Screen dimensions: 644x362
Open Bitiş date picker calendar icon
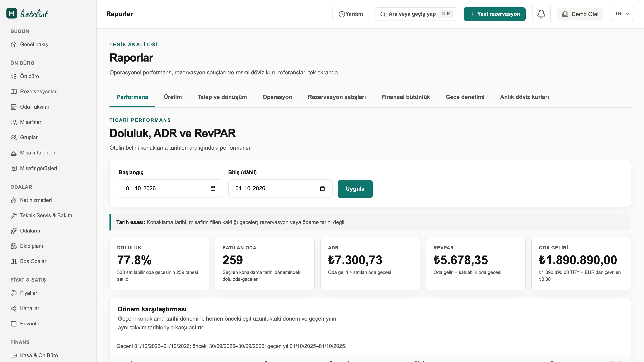(322, 189)
